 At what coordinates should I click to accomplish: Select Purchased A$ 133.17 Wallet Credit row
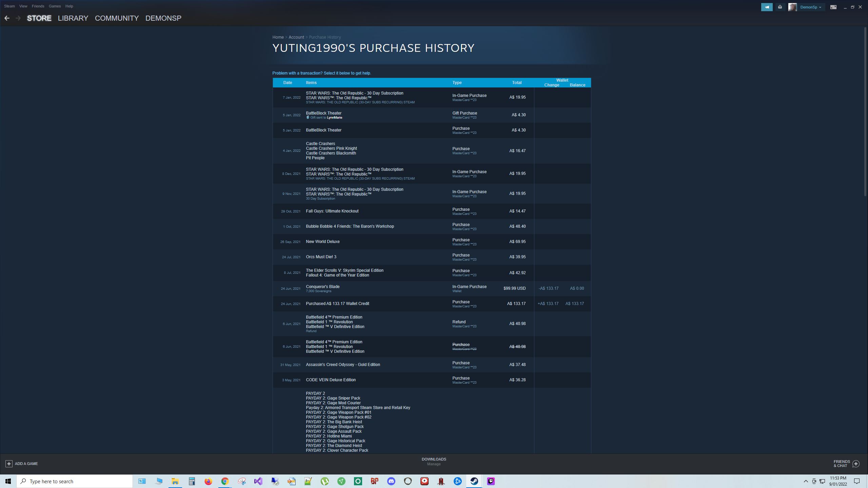pyautogui.click(x=432, y=304)
